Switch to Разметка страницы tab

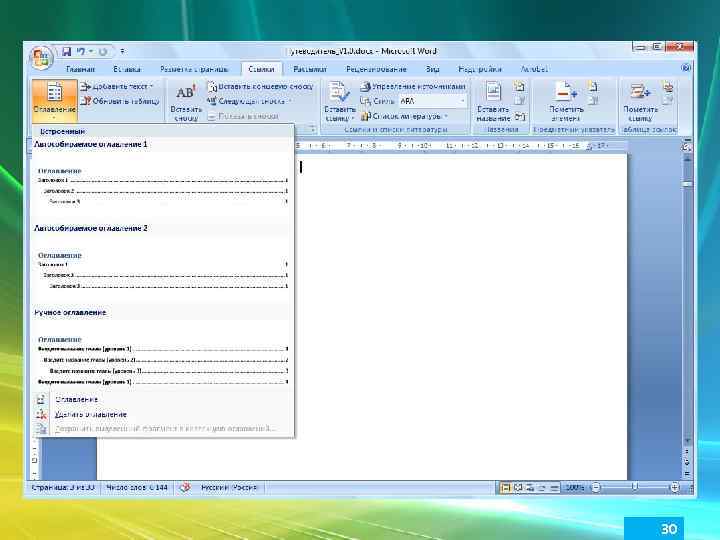(x=193, y=69)
